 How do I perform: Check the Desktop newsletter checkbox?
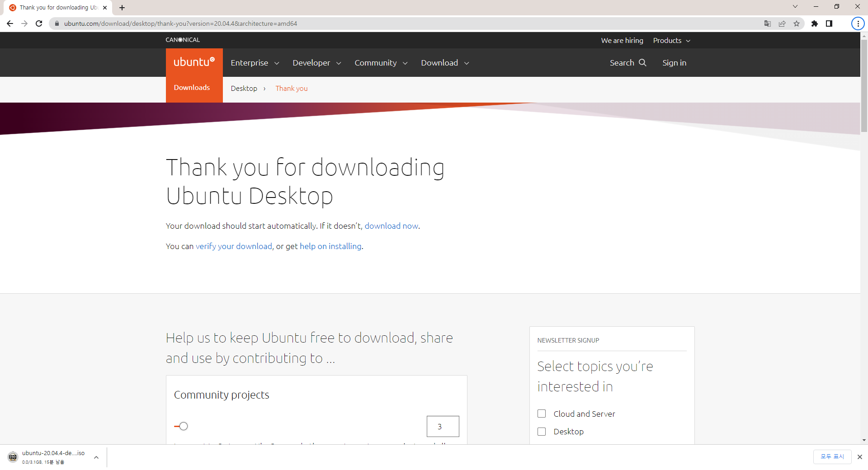coord(542,432)
